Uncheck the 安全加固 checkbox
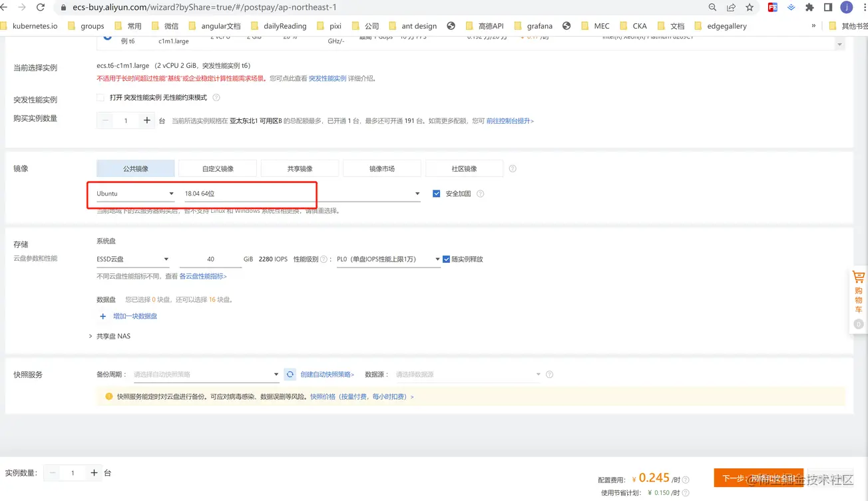 click(437, 194)
